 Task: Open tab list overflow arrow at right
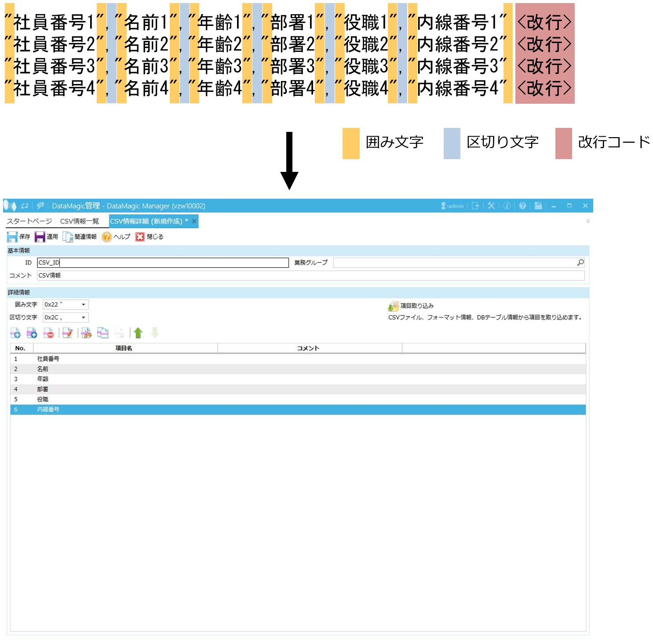[588, 222]
